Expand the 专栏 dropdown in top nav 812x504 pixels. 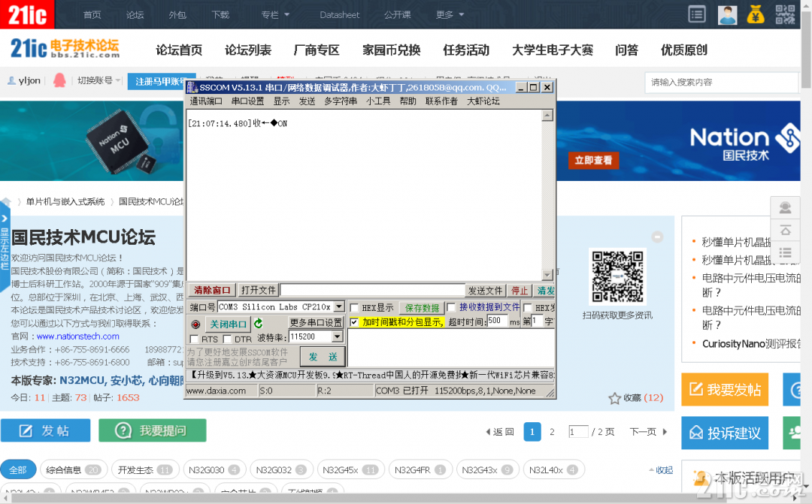(275, 14)
